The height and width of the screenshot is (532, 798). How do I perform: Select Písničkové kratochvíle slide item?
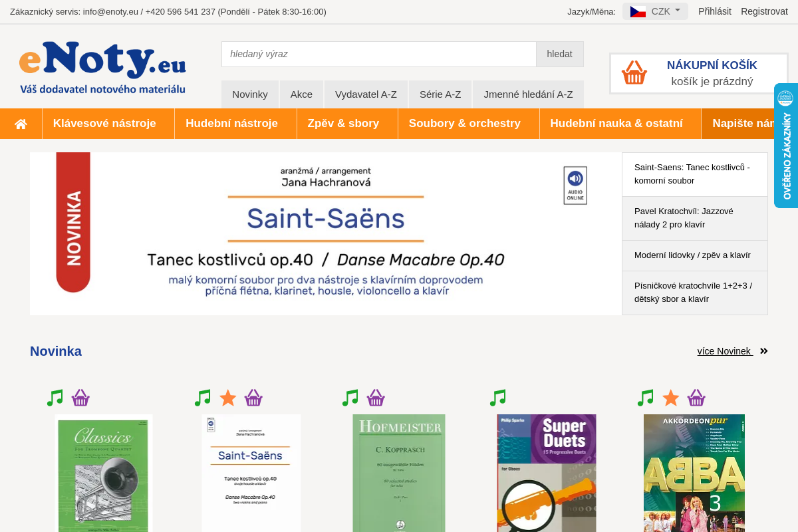695,293
